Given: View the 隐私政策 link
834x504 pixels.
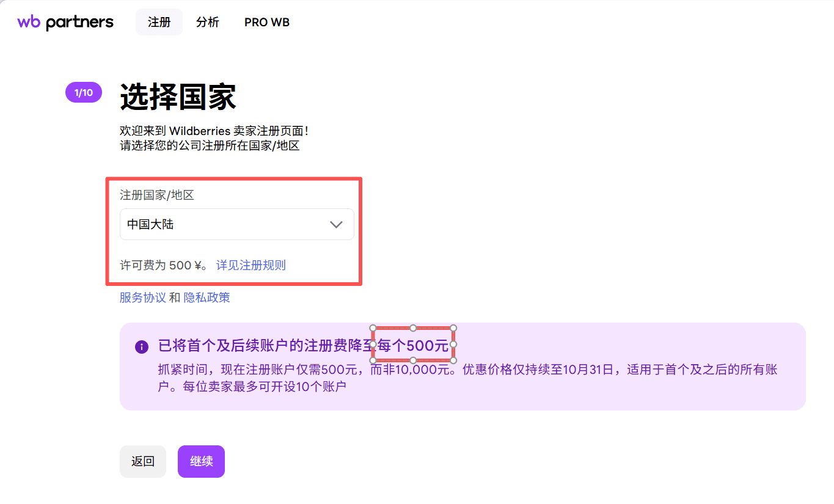Looking at the screenshot, I should coord(207,298).
